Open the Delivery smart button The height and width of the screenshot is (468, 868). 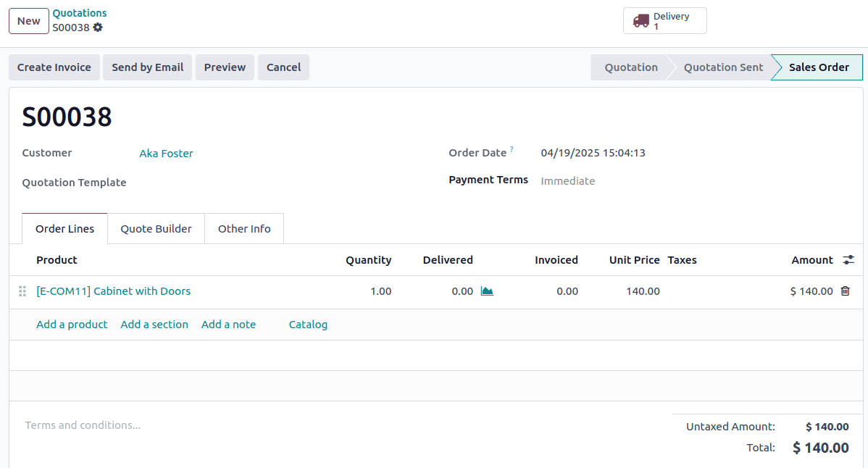[x=665, y=21]
